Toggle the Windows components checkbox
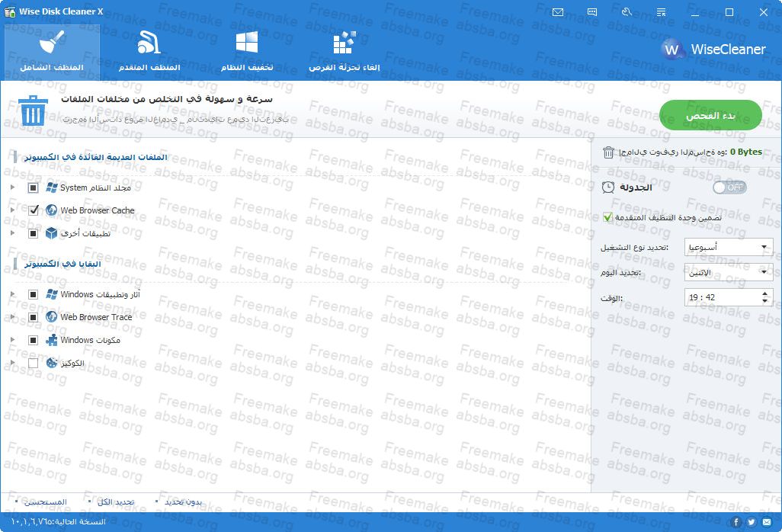The image size is (782, 532). [x=33, y=340]
